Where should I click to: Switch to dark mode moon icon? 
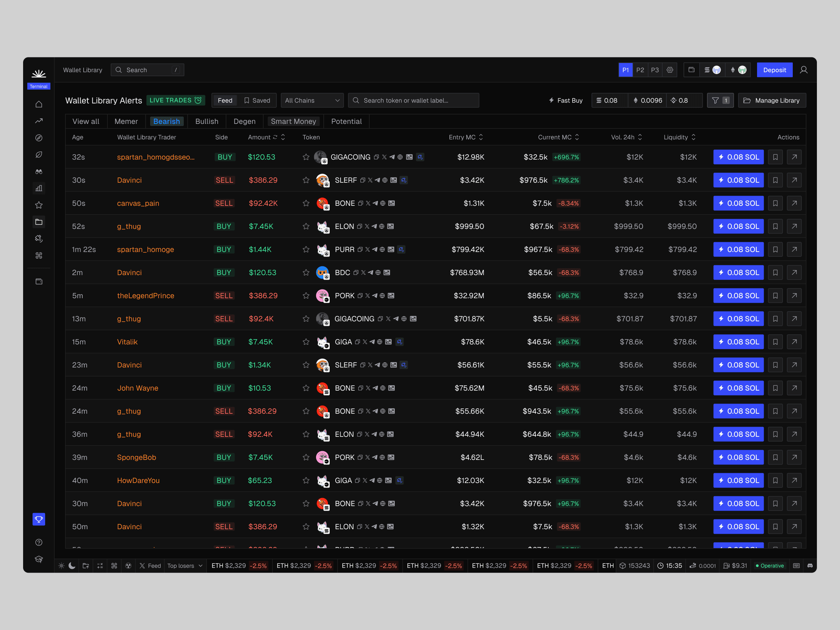pyautogui.click(x=72, y=566)
